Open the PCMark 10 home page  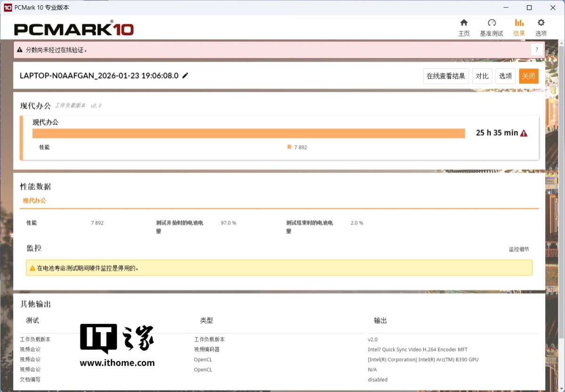(x=464, y=26)
